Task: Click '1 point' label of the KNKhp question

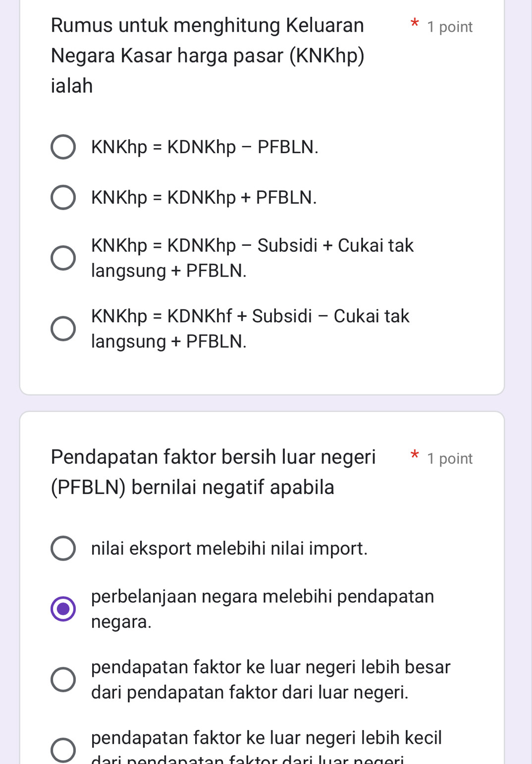Action: click(450, 27)
